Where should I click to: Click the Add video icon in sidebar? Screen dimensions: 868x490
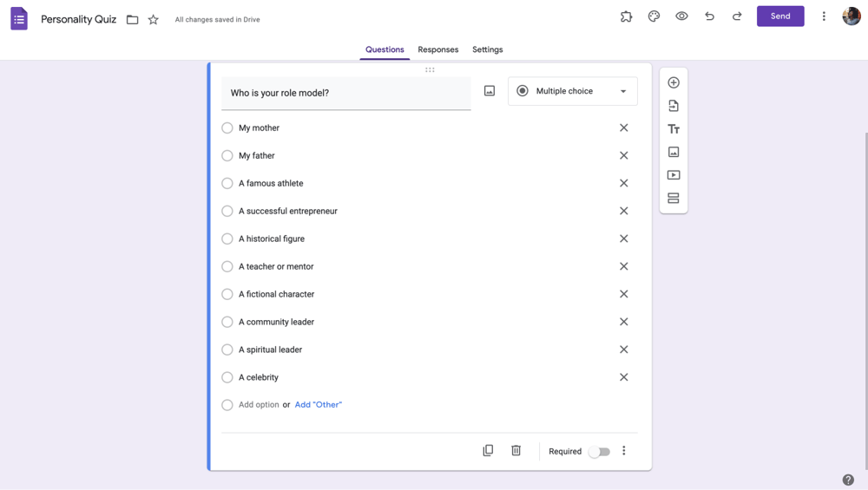674,175
